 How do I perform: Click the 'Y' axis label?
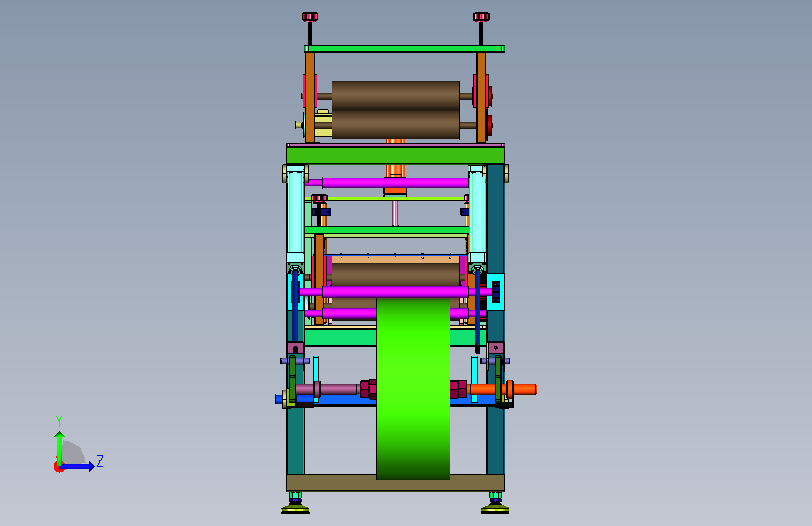click(59, 421)
